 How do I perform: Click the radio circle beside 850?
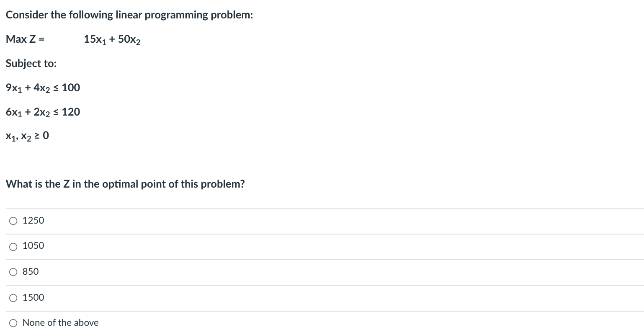(13, 272)
